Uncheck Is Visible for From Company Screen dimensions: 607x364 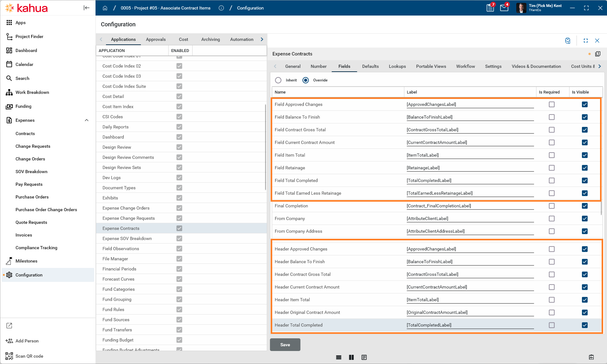pos(585,218)
